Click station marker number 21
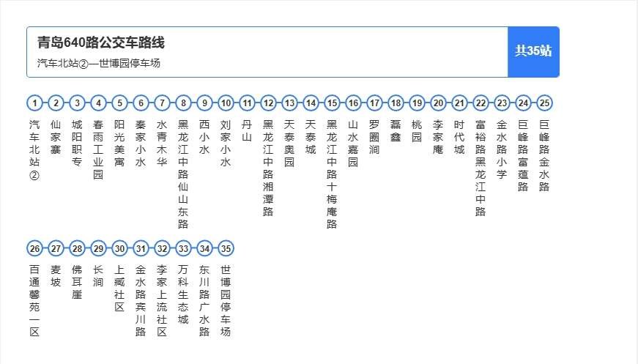This screenshot has width=638, height=364. click(x=459, y=103)
